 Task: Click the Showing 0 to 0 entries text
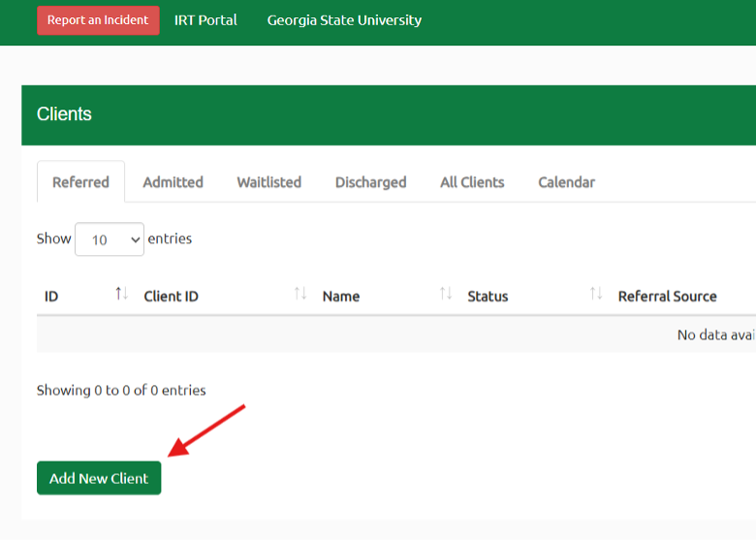click(121, 391)
